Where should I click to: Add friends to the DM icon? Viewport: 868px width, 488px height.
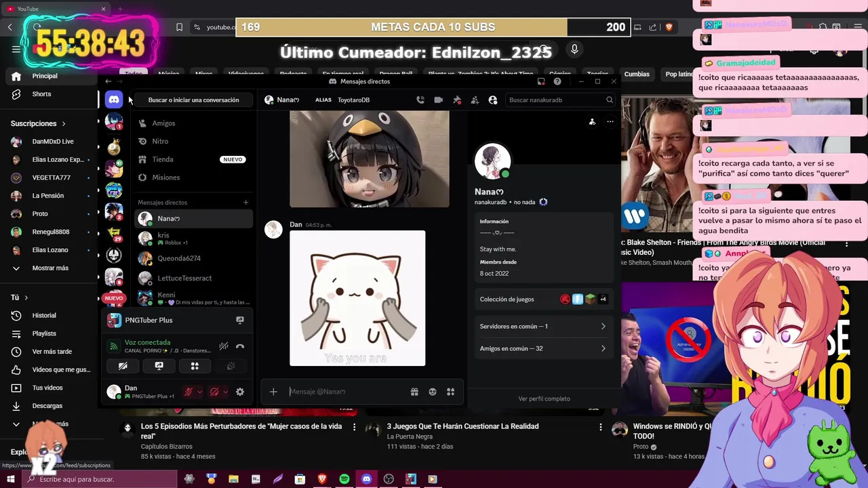coord(475,100)
